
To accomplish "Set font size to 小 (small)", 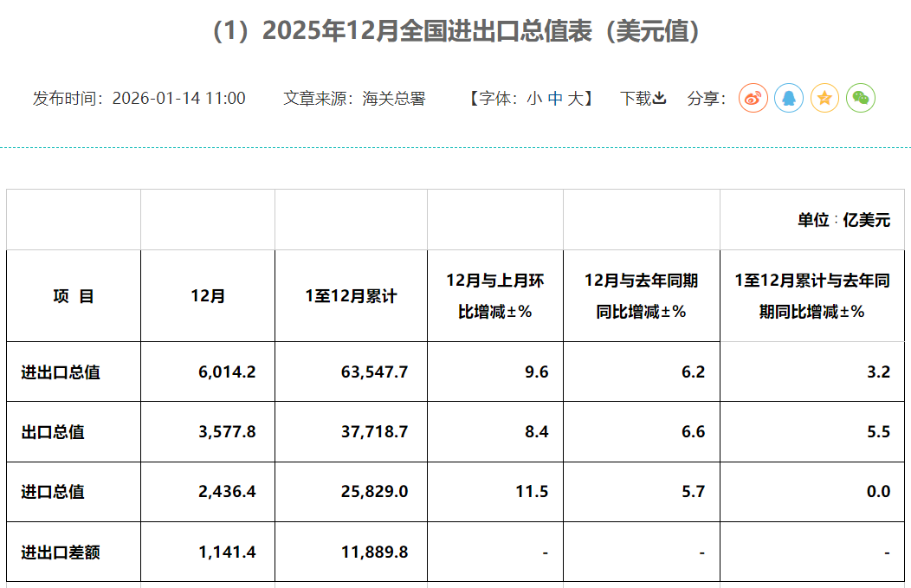I will (533, 99).
